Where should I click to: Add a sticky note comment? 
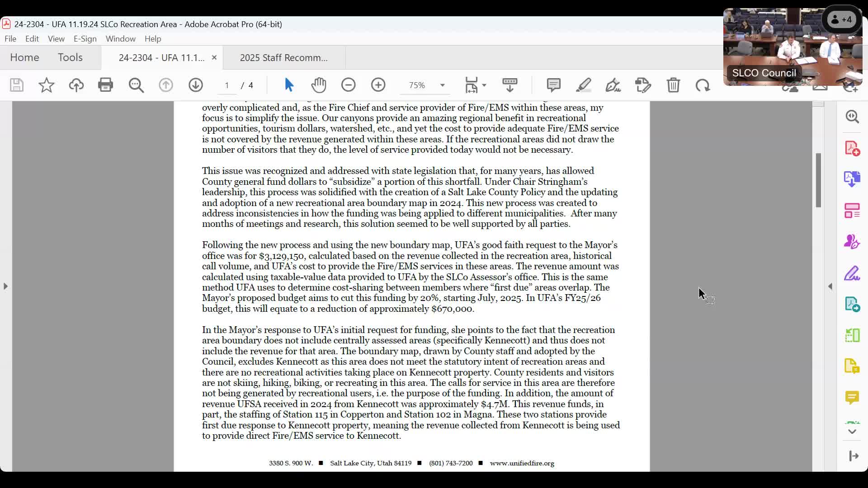pyautogui.click(x=553, y=85)
